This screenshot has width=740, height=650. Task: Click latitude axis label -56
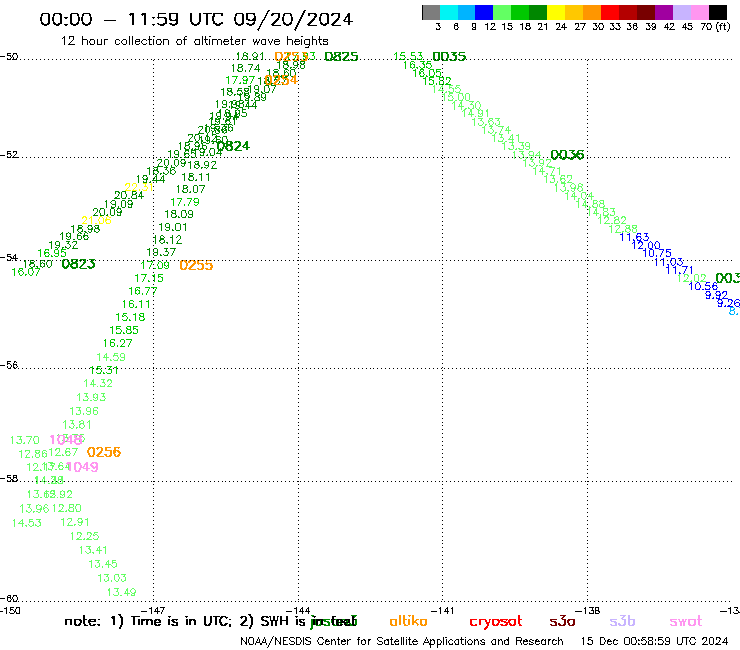coord(9,365)
